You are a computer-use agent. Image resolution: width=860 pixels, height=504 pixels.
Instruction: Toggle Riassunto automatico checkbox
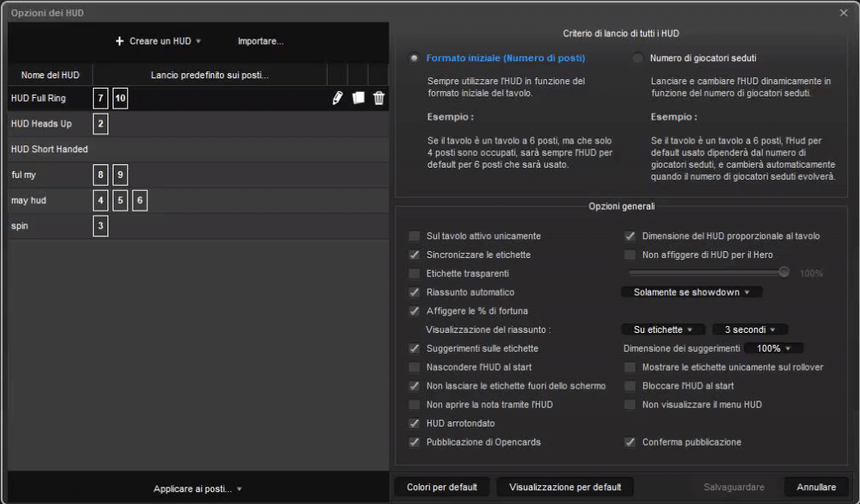coord(415,292)
